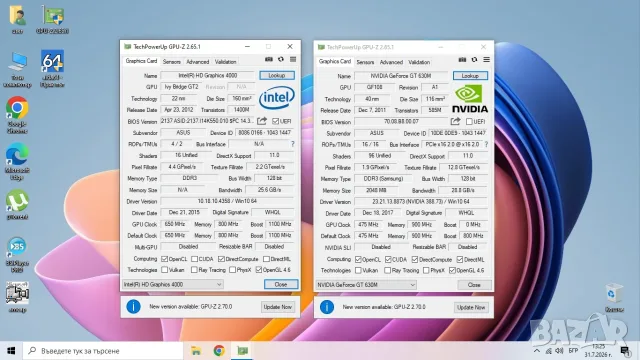The width and height of the screenshot is (640, 360).
Task: Click Close button in NVIDIA window
Action: tap(474, 284)
